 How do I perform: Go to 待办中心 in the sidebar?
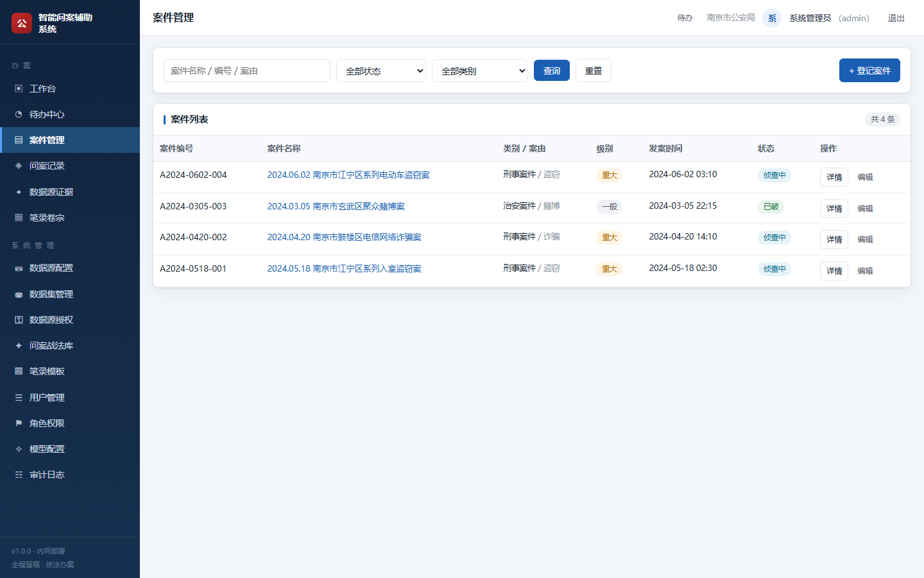[70, 114]
